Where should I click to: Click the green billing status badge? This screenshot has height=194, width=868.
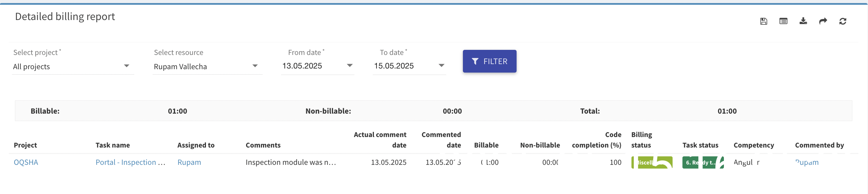point(652,162)
